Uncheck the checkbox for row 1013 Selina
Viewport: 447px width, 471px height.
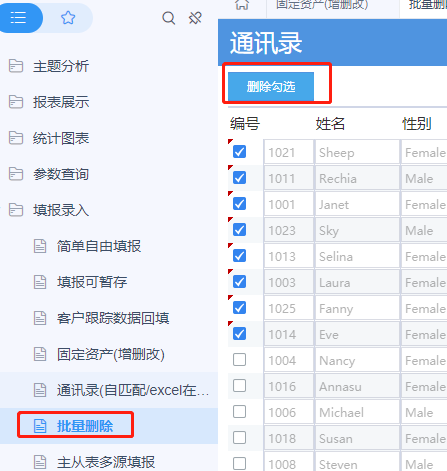(x=239, y=256)
